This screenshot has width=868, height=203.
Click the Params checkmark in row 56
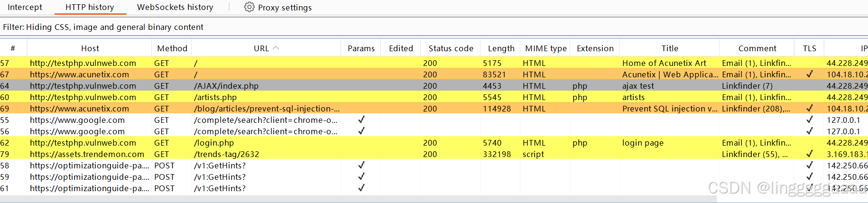361,131
